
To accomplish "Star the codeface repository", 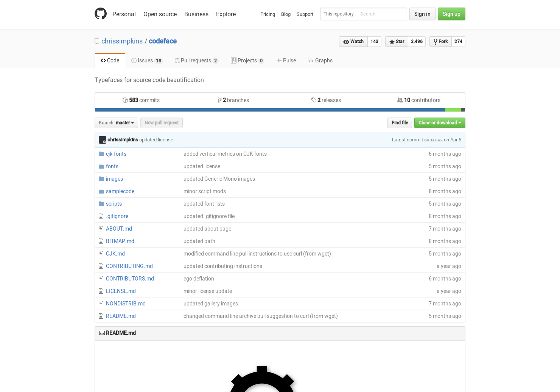I will [396, 42].
